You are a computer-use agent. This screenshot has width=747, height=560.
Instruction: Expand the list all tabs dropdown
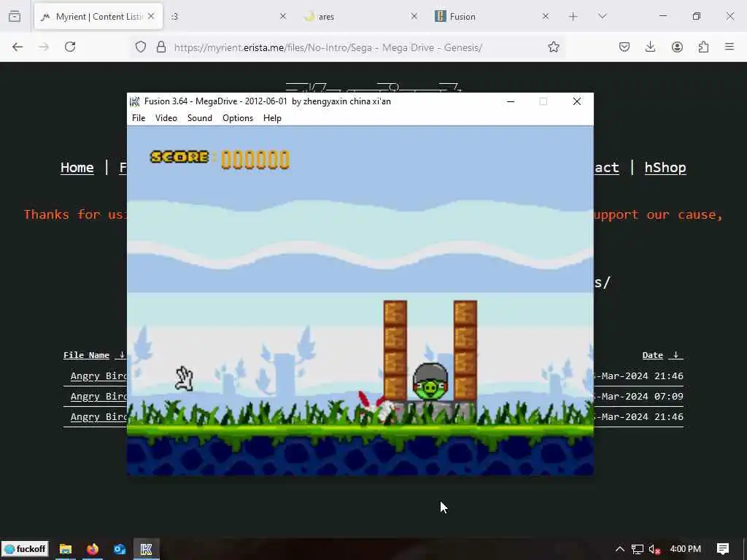click(x=602, y=16)
